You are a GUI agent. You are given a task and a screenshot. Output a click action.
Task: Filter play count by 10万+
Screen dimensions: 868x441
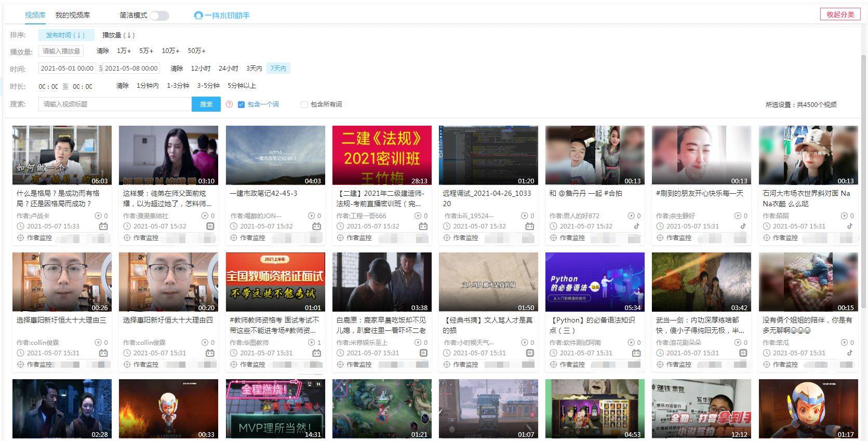coord(170,51)
